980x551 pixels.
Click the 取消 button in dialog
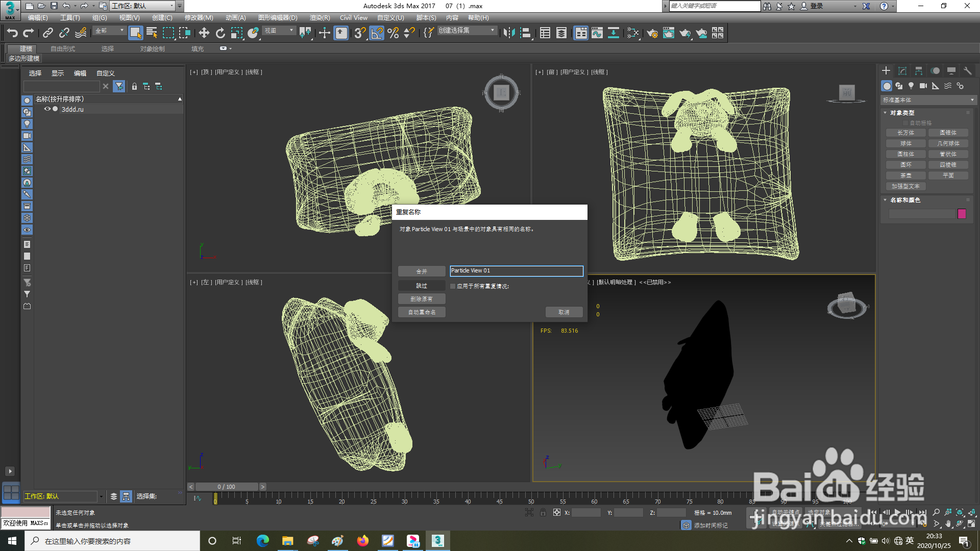(x=563, y=312)
